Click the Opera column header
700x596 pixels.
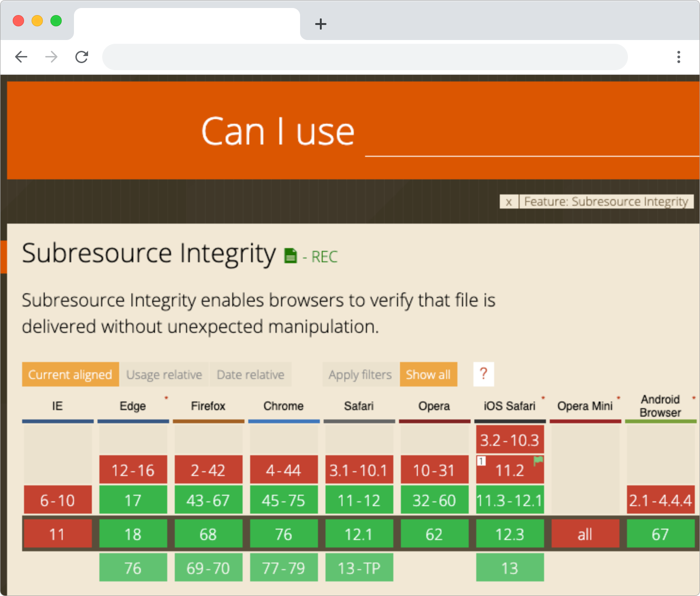click(434, 406)
